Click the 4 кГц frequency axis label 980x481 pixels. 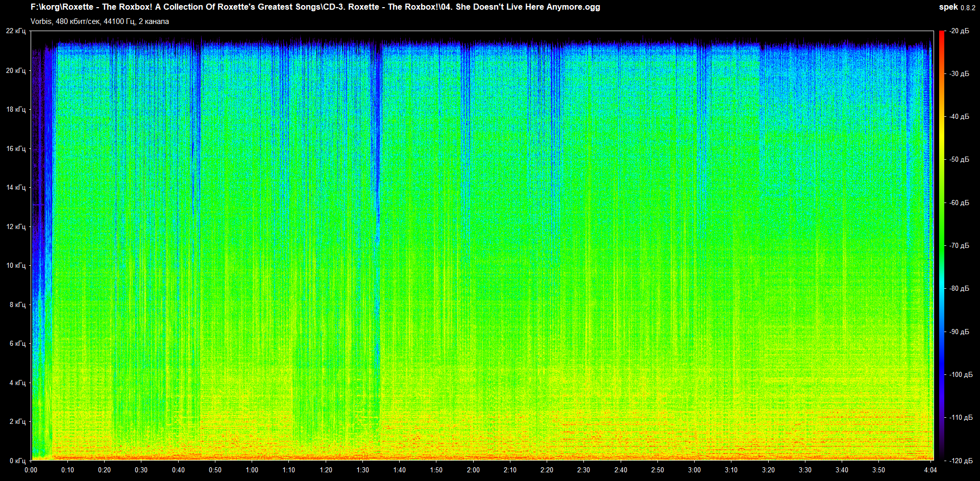coord(17,383)
